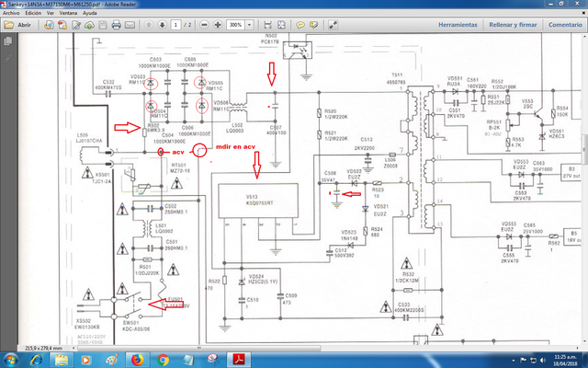
Task: Click page size 215,9 x 279,4 mm
Action: click(43, 348)
